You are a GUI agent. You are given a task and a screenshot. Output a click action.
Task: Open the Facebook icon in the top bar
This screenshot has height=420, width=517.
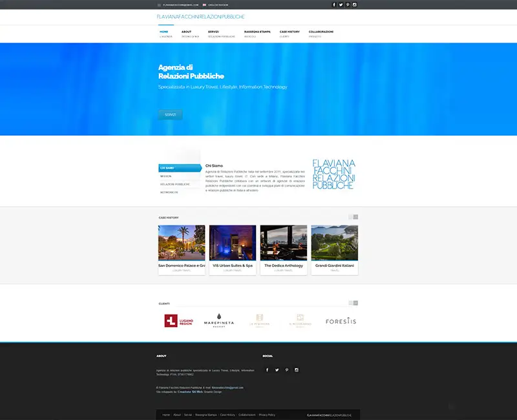click(333, 5)
